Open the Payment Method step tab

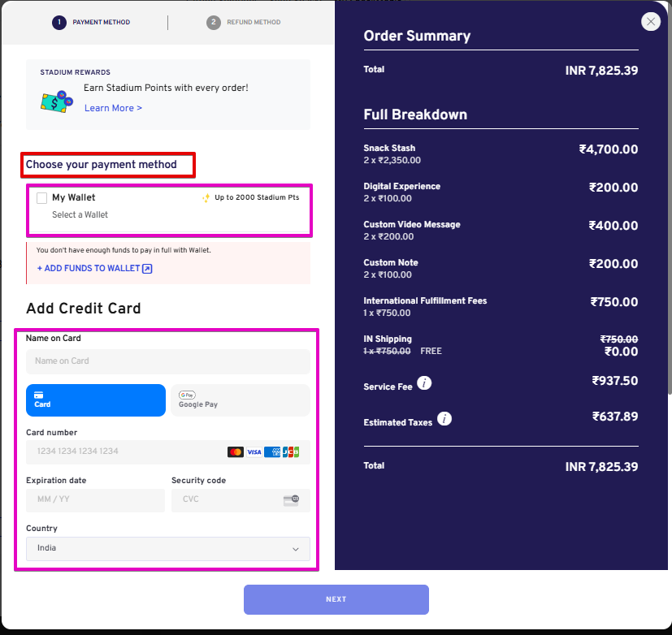pyautogui.click(x=91, y=22)
